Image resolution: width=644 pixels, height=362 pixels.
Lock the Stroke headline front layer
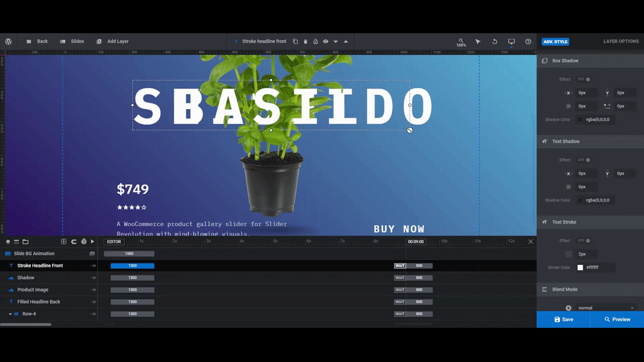tap(315, 41)
